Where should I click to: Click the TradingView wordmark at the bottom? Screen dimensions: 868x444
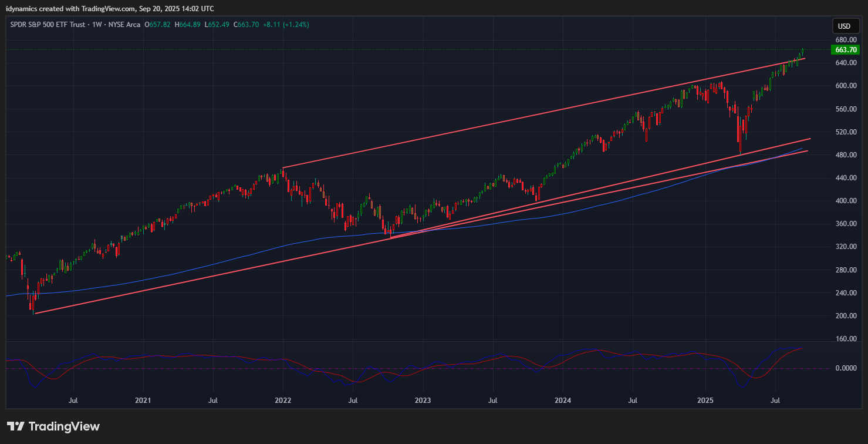pyautogui.click(x=64, y=426)
